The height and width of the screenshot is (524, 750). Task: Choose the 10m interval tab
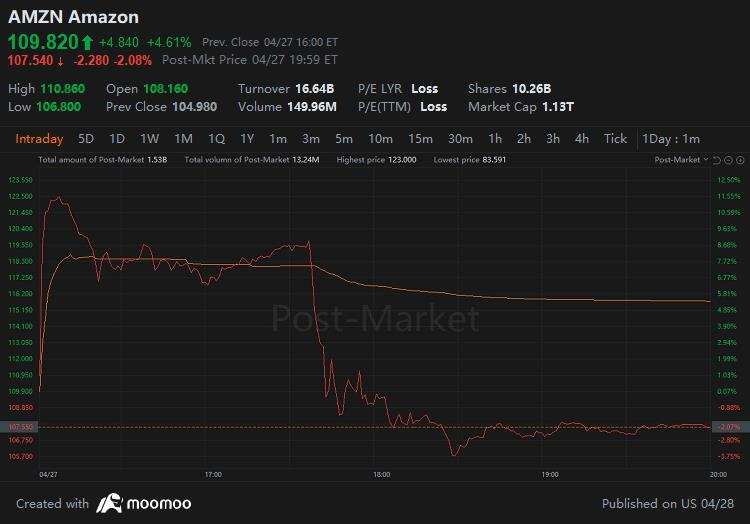380,139
